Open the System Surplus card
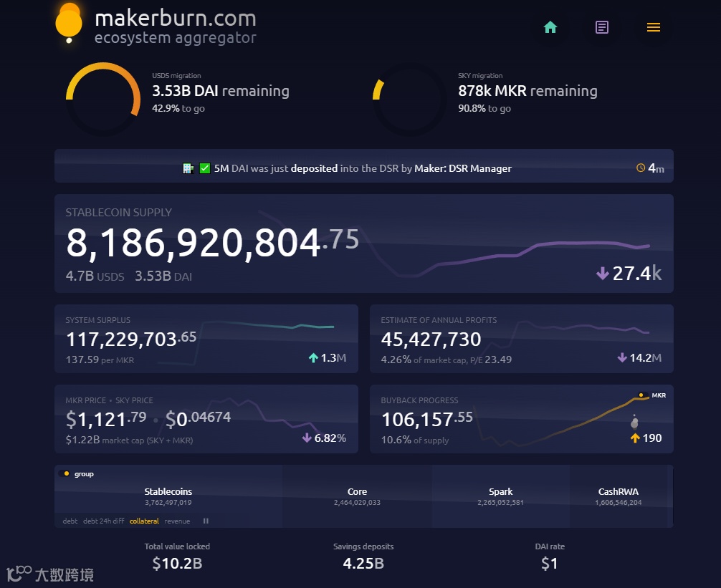This screenshot has height=588, width=721. (x=206, y=339)
